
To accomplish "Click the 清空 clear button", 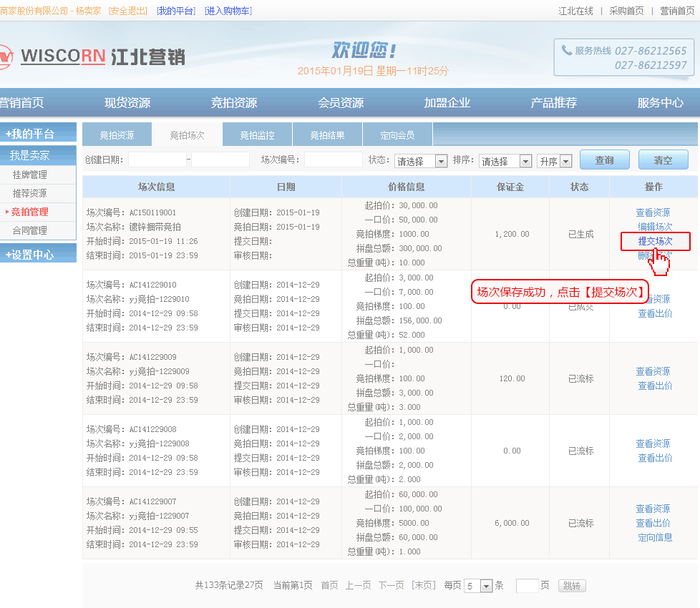I will point(663,160).
